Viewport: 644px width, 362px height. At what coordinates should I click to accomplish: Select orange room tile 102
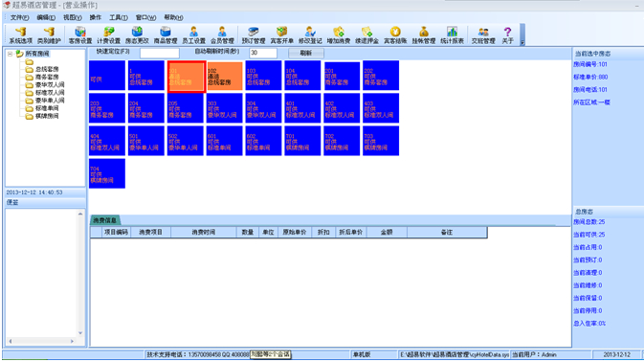pyautogui.click(x=224, y=76)
